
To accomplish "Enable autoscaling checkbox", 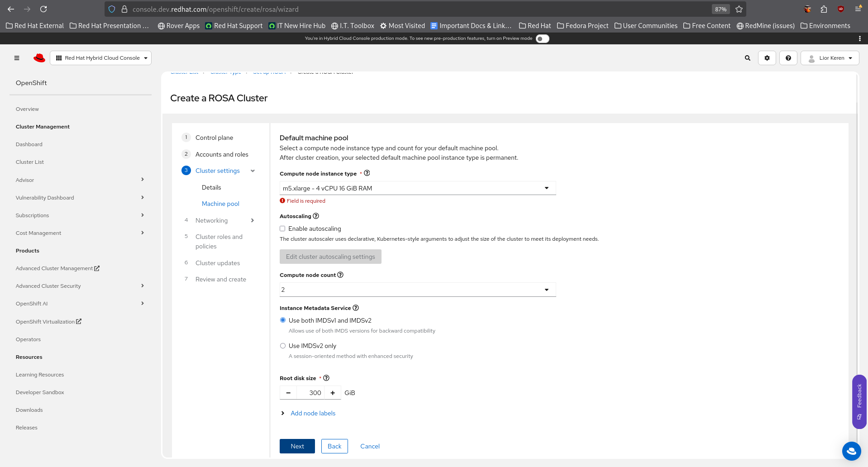I will coord(282,229).
